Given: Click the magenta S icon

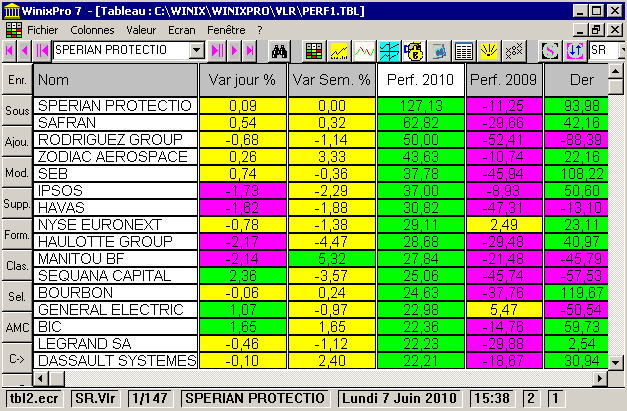Looking at the screenshot, I should pos(550,51).
